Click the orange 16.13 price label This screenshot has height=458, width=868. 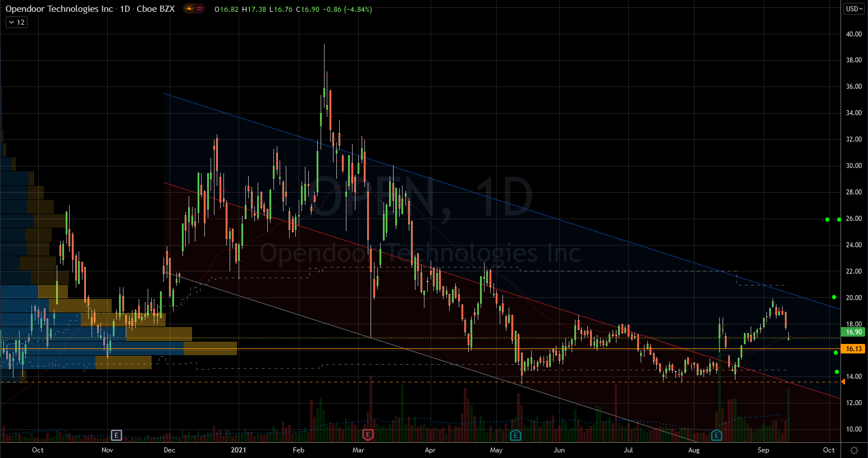pyautogui.click(x=854, y=349)
